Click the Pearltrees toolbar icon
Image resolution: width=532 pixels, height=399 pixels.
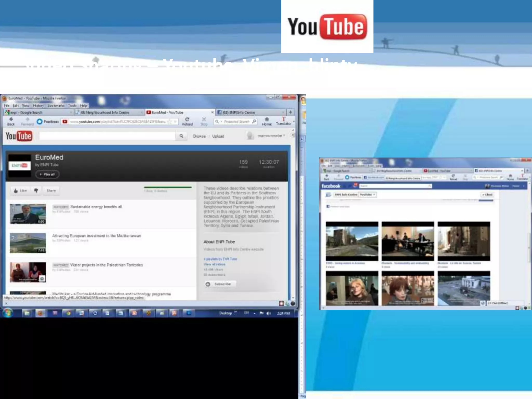39,121
